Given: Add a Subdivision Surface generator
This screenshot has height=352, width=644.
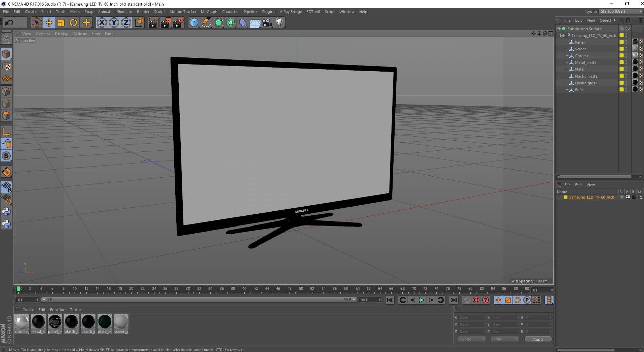Looking at the screenshot, I should (x=218, y=22).
